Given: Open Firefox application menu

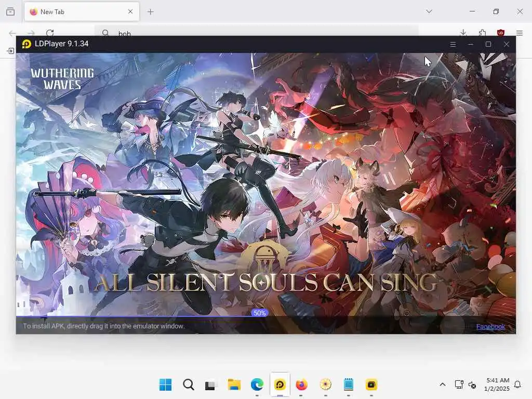Looking at the screenshot, I should click(x=520, y=33).
